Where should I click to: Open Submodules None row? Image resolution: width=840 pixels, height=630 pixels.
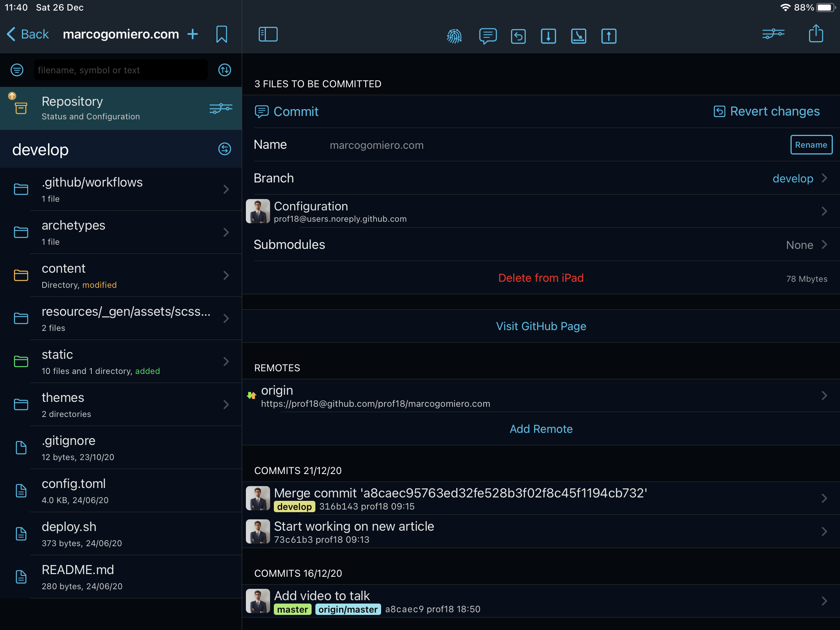541,244
